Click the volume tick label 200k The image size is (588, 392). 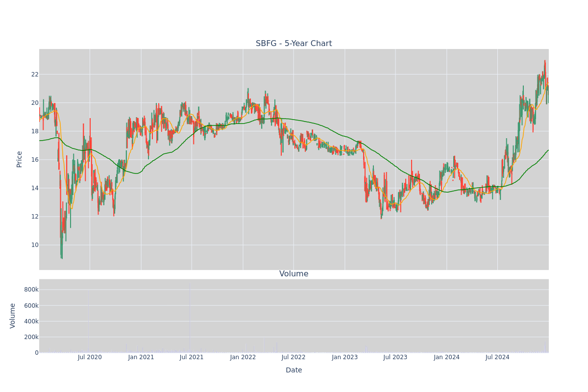tap(31, 337)
